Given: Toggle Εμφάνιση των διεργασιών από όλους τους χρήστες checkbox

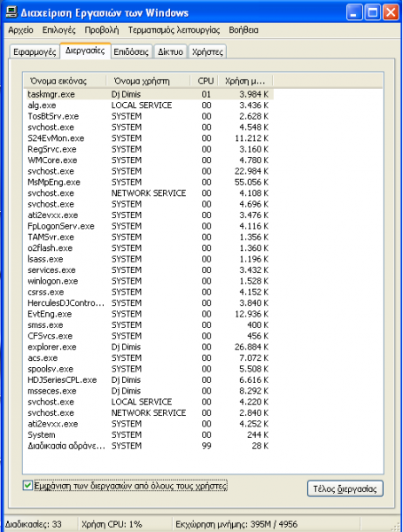Looking at the screenshot, I should pyautogui.click(x=27, y=486).
